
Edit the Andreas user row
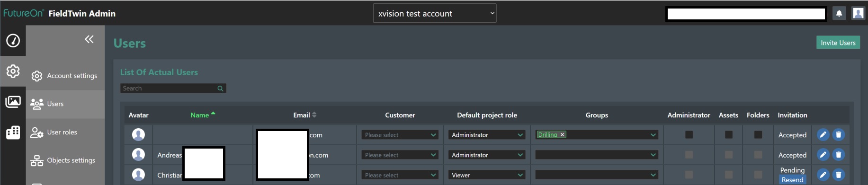[x=823, y=155]
